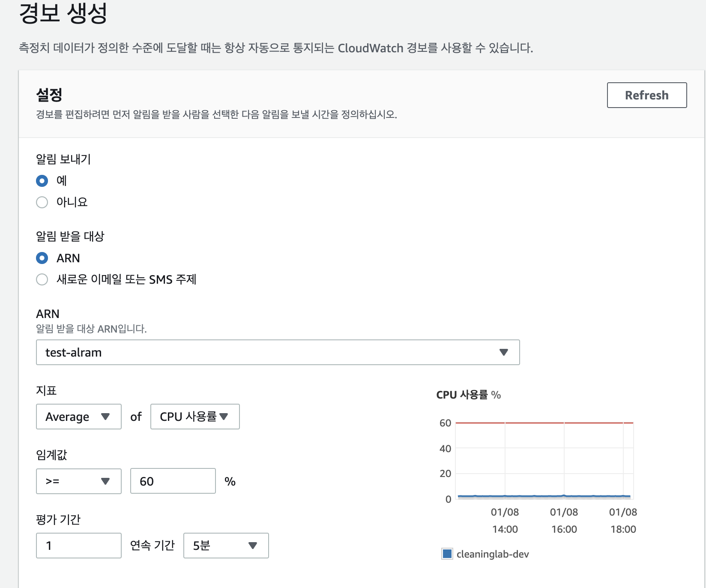Select '예' for sending notifications
The height and width of the screenshot is (588, 706).
click(x=42, y=181)
